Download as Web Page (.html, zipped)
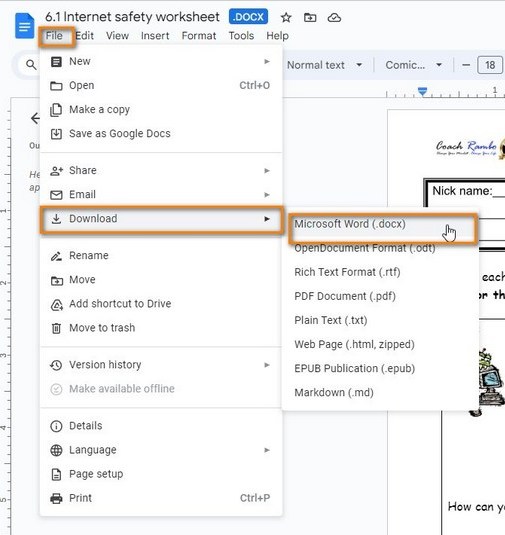This screenshot has width=505, height=535. [380, 344]
